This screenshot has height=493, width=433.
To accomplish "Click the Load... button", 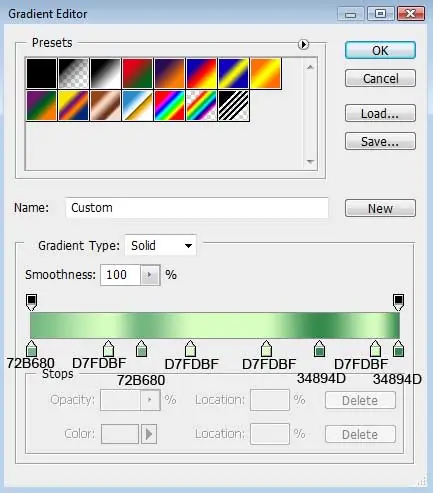I will pos(380,113).
